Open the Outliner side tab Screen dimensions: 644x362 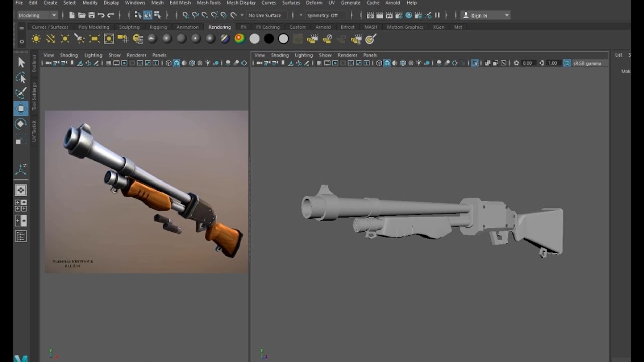click(34, 63)
